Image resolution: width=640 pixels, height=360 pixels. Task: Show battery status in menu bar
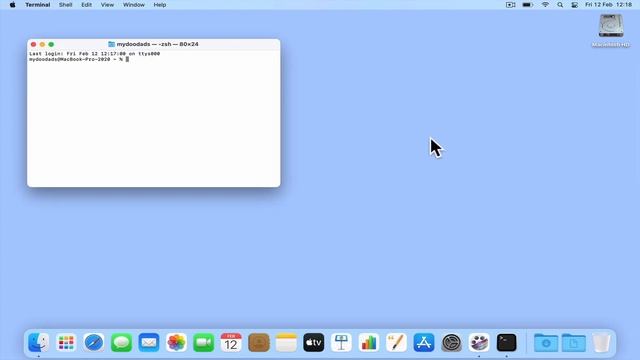point(527,5)
